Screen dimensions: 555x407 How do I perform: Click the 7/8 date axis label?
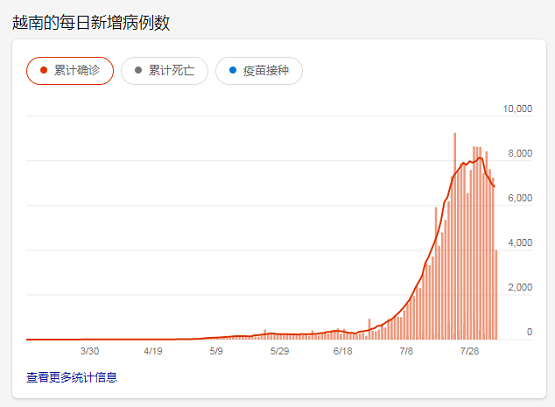click(406, 351)
